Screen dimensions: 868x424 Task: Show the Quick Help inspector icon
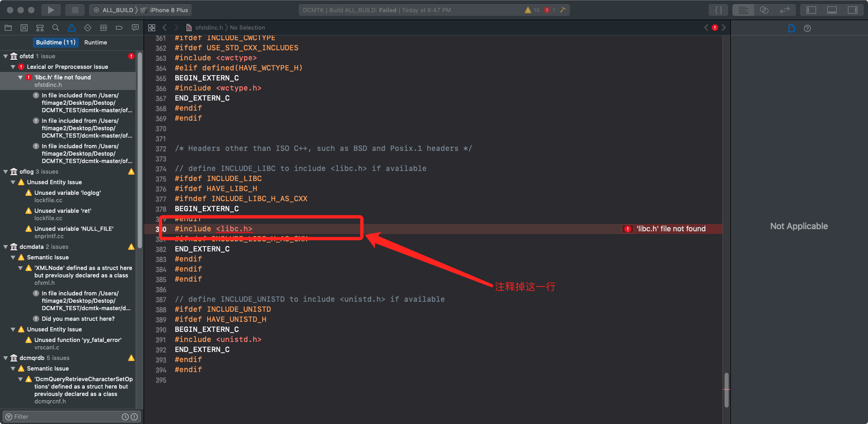click(807, 29)
